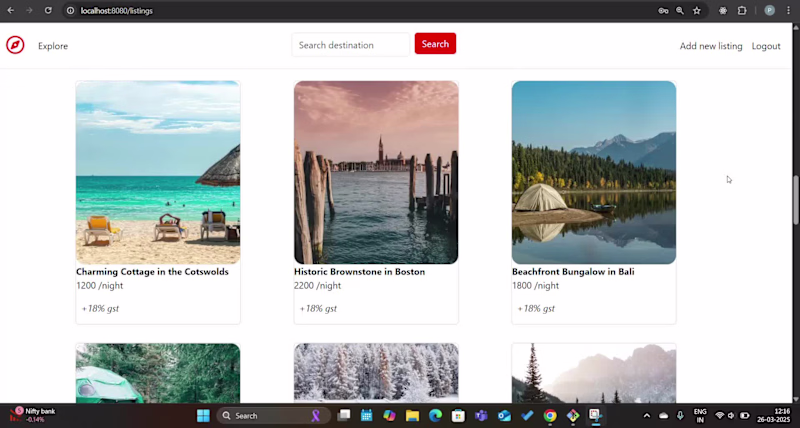800x428 pixels.
Task: Open the ENG IN language switcher
Action: (700, 416)
